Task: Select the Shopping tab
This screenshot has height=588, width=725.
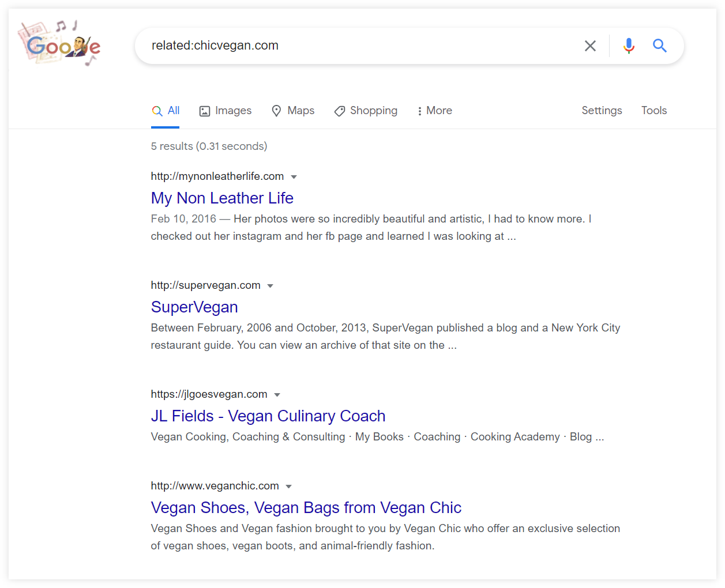Action: pyautogui.click(x=366, y=111)
